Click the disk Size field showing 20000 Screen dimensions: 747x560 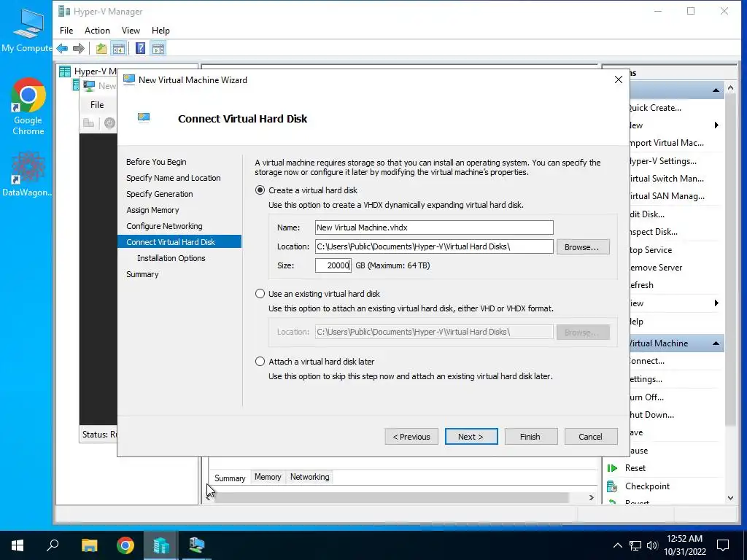tap(333, 265)
